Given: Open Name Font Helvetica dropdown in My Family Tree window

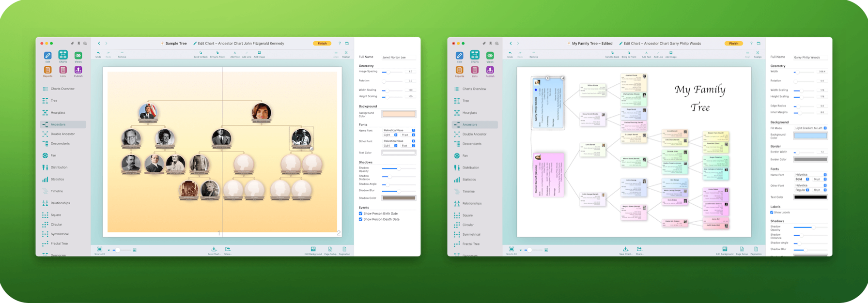Looking at the screenshot, I should point(810,175).
